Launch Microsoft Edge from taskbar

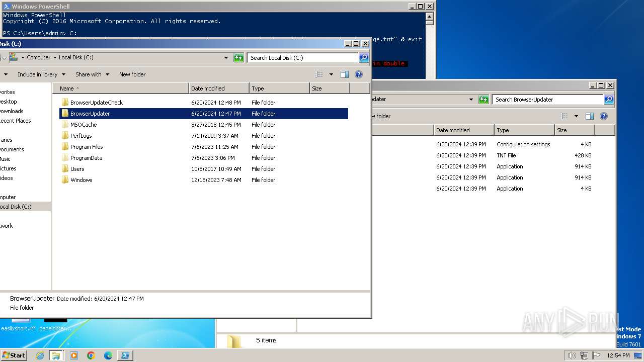[x=108, y=355]
